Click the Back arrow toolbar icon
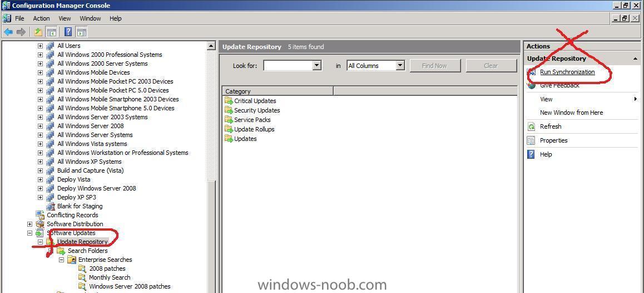 8,32
